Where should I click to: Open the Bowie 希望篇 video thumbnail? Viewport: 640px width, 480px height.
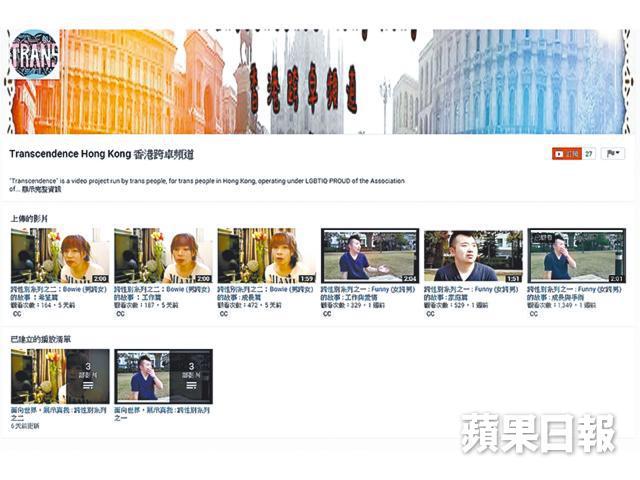point(60,256)
